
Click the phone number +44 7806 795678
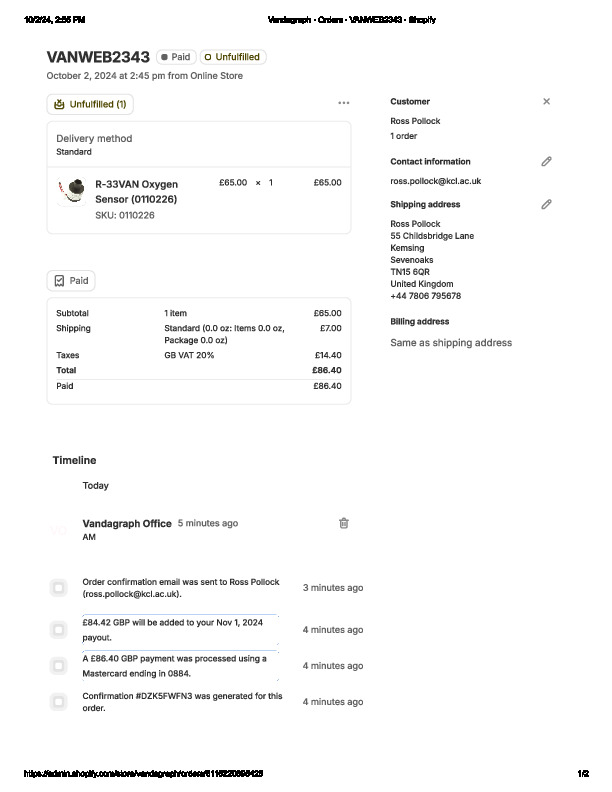pyautogui.click(x=425, y=296)
